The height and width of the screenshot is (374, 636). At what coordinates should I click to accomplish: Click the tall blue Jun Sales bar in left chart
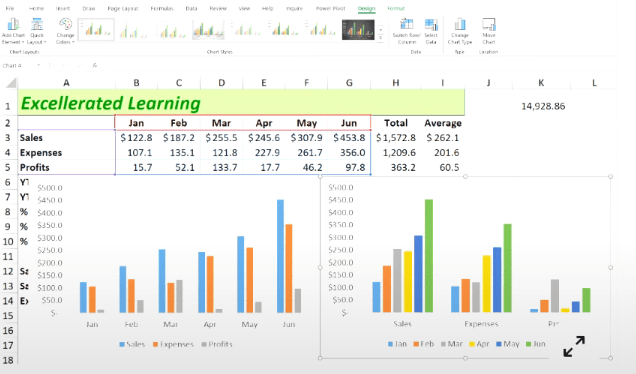280,256
